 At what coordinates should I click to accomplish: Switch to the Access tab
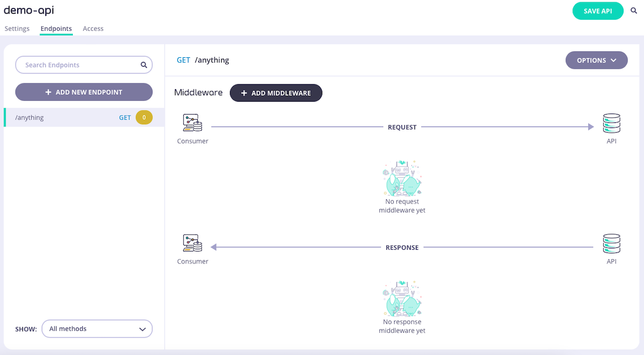(x=93, y=29)
